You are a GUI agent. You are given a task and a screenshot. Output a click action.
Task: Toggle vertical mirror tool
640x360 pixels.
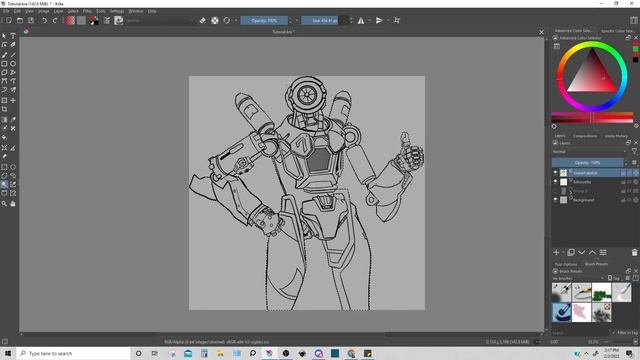tap(379, 20)
